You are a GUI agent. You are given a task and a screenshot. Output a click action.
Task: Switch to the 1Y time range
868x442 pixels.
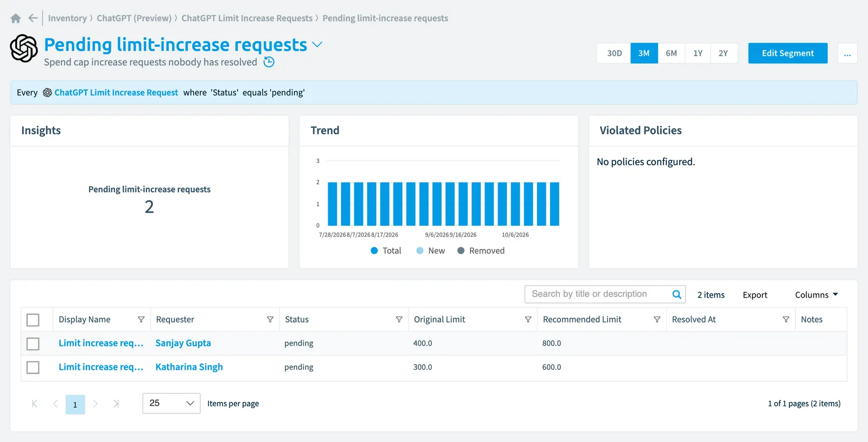point(698,53)
